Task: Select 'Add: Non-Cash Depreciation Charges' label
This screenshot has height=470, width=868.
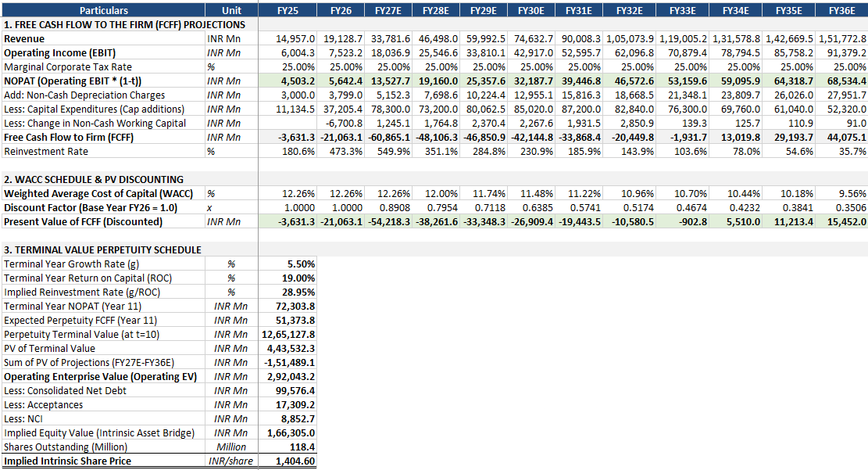Action: point(84,95)
